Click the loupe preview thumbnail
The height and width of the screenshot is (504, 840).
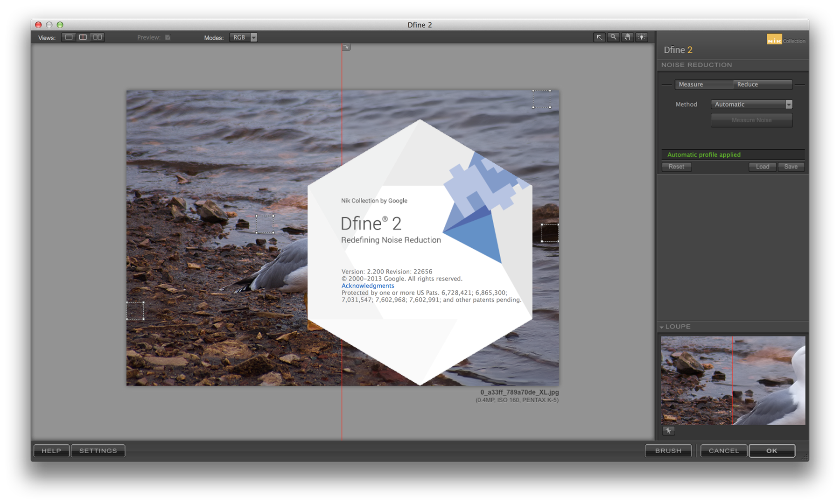pyautogui.click(x=733, y=380)
